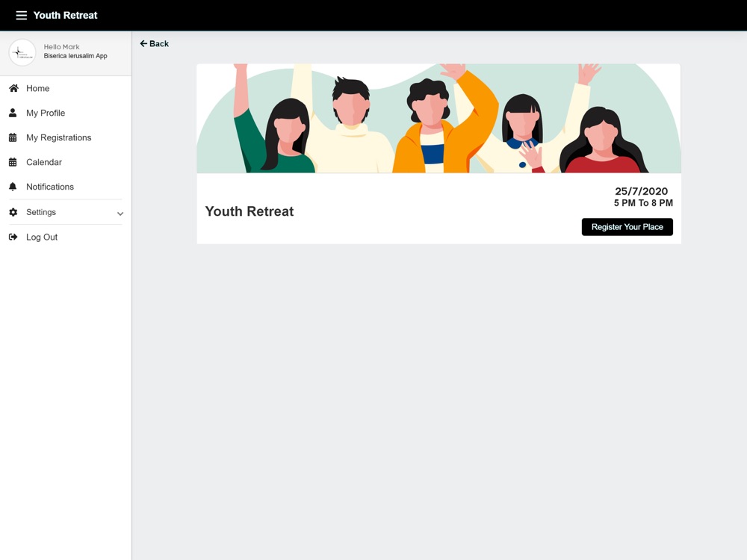
Task: Click the Hello Mark greeting
Action: [x=61, y=46]
